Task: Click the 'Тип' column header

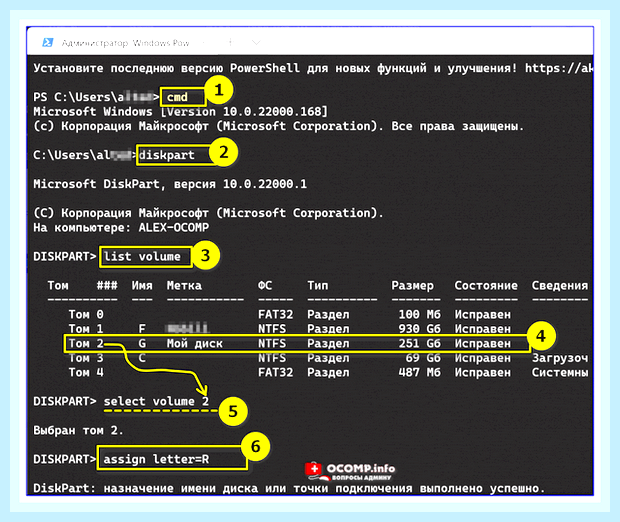Action: (x=318, y=286)
